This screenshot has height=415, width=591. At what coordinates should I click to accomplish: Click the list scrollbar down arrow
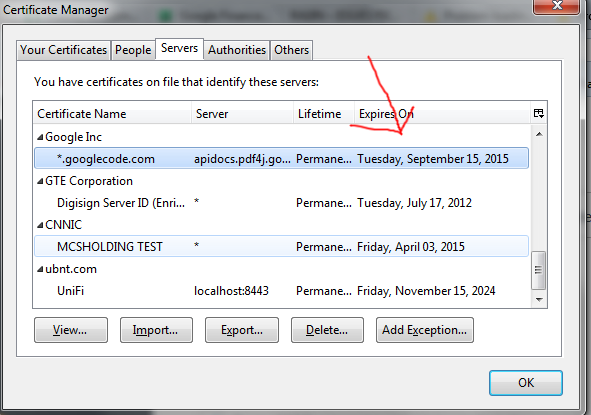coord(539,300)
